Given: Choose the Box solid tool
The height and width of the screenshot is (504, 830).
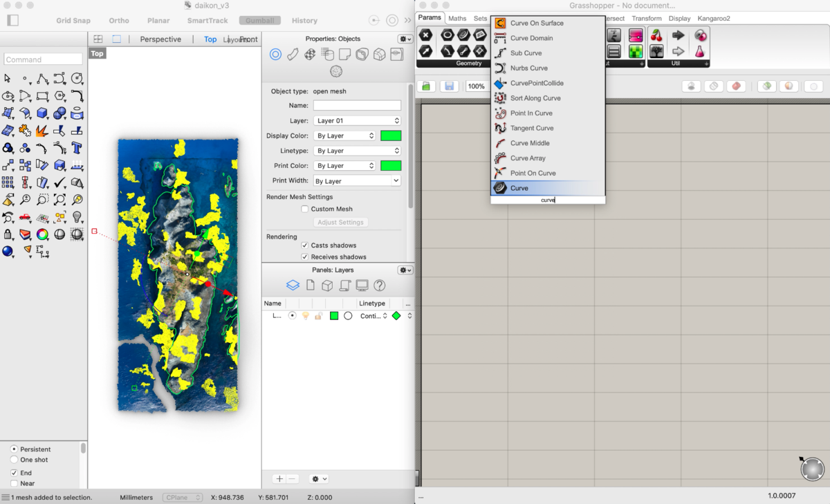Looking at the screenshot, I should 42,113.
